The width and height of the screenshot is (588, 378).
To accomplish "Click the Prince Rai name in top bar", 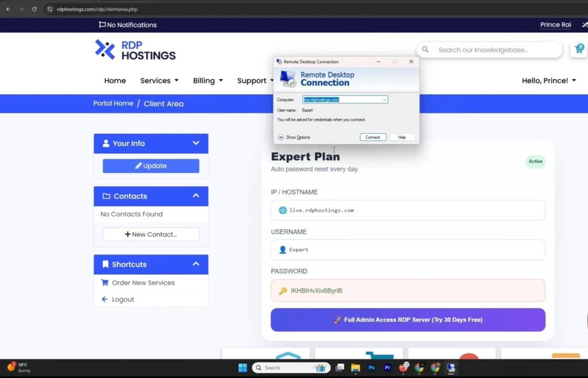I will (555, 25).
